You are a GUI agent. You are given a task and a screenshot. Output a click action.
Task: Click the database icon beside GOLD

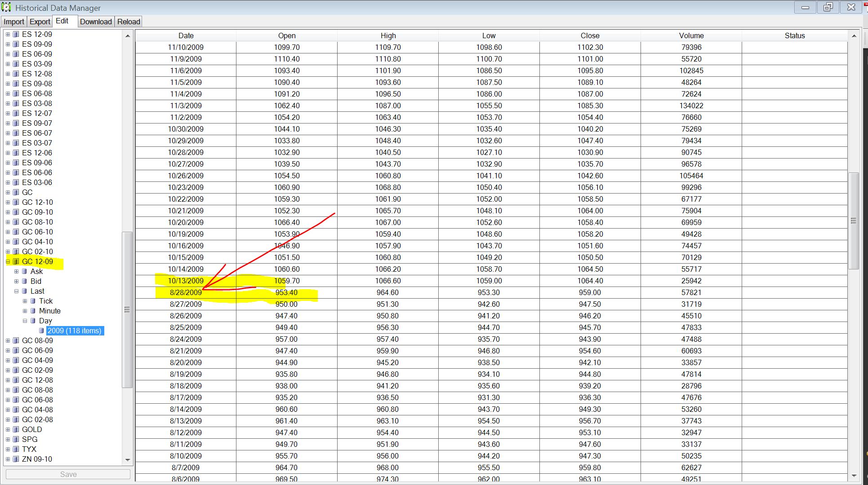pos(16,429)
